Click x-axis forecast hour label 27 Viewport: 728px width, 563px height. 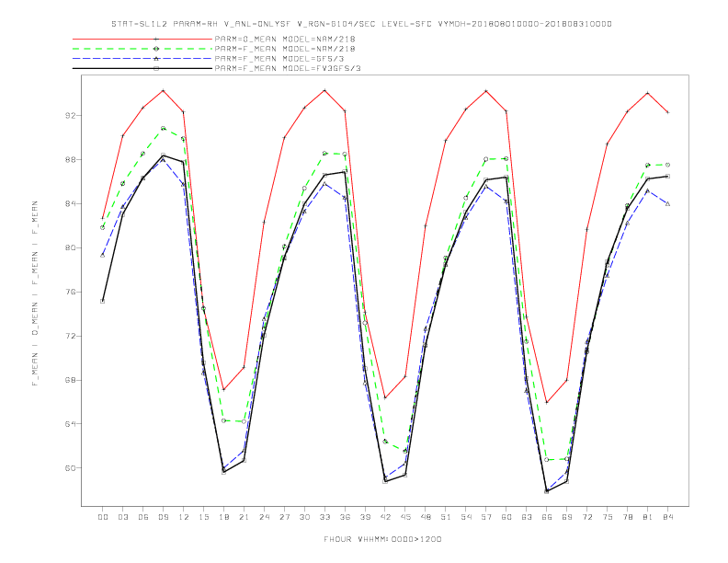[284, 517]
